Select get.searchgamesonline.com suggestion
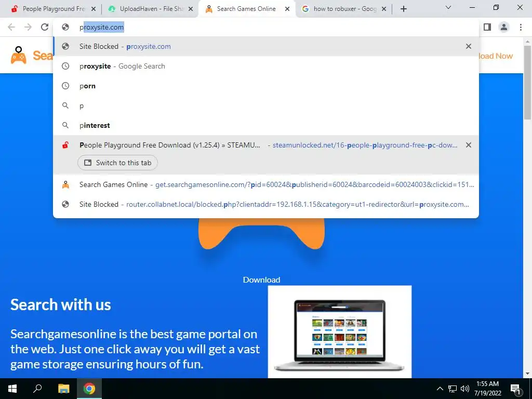The width and height of the screenshot is (532, 399). coord(266,185)
